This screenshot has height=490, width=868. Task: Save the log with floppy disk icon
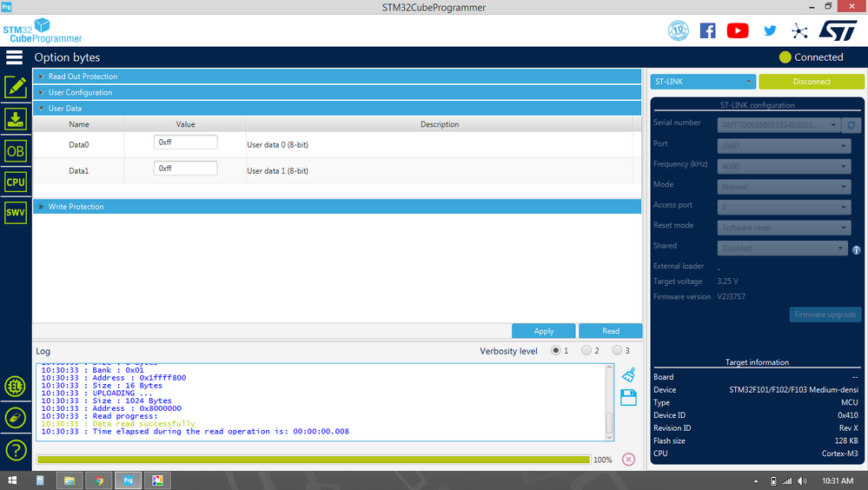pos(628,398)
